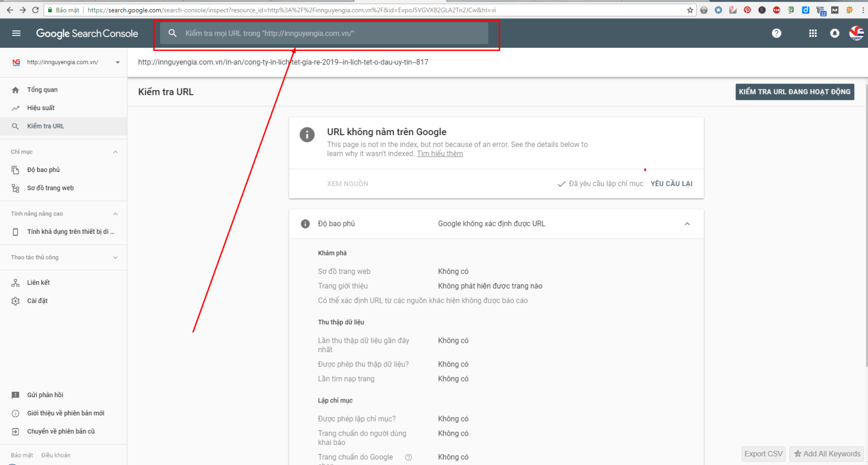868x465 pixels.
Task: Click KIỂM TRA URL ĐANG HOẠT ĐỘNG button
Action: [795, 92]
